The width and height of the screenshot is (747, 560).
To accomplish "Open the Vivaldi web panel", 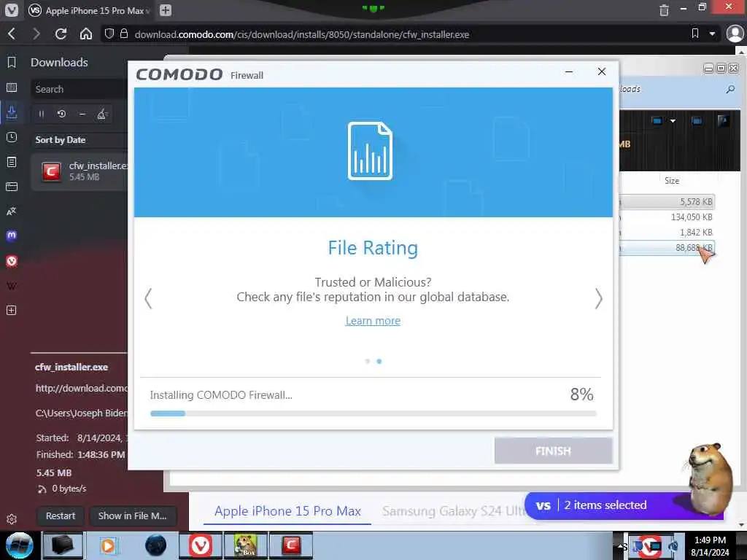I will click(12, 261).
